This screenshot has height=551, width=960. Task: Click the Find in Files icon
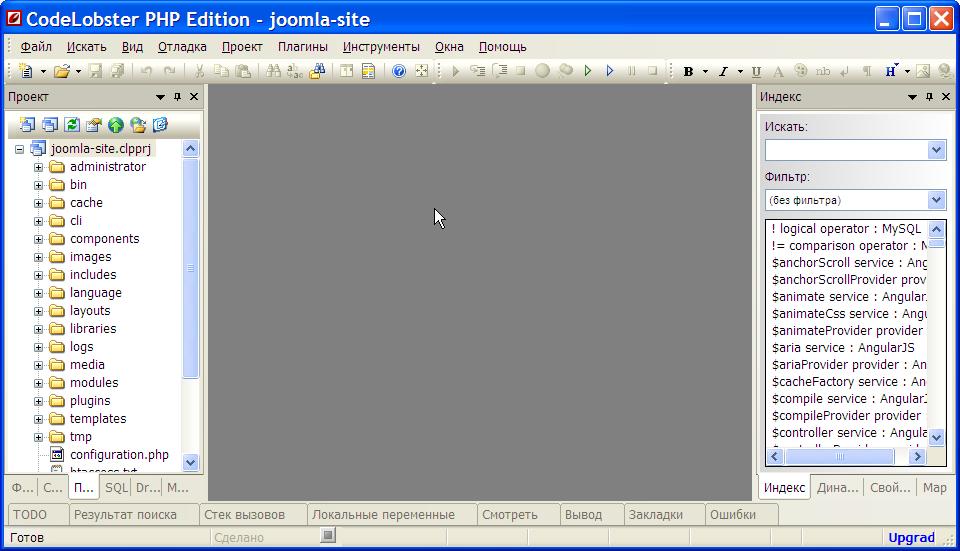tap(317, 71)
